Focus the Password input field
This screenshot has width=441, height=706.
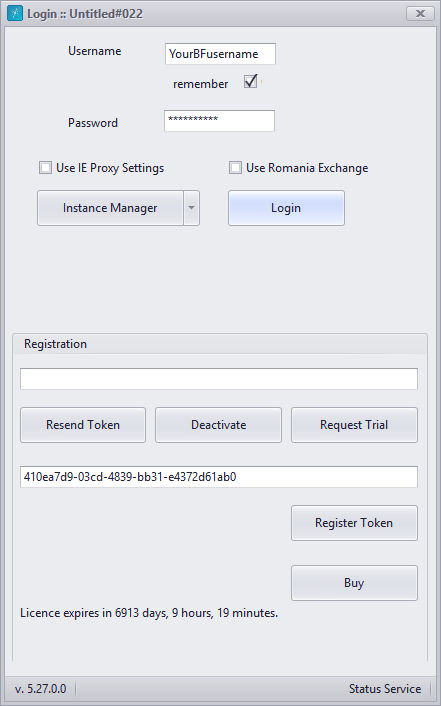pyautogui.click(x=219, y=121)
